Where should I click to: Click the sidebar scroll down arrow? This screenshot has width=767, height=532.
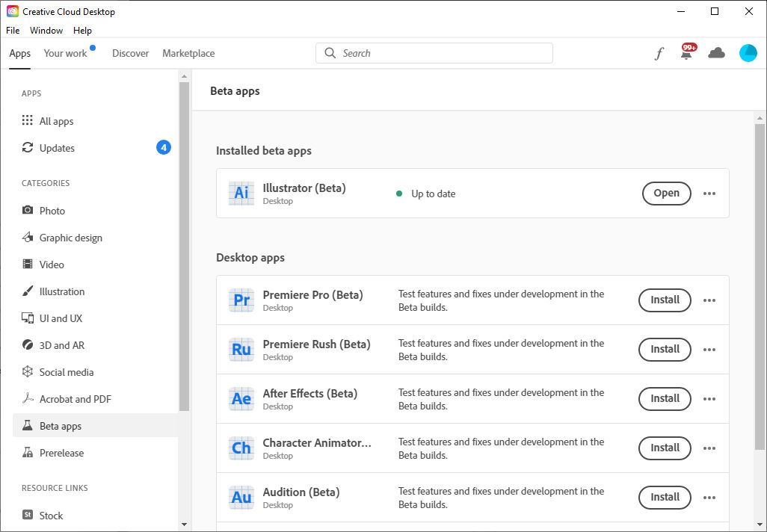pos(184,525)
